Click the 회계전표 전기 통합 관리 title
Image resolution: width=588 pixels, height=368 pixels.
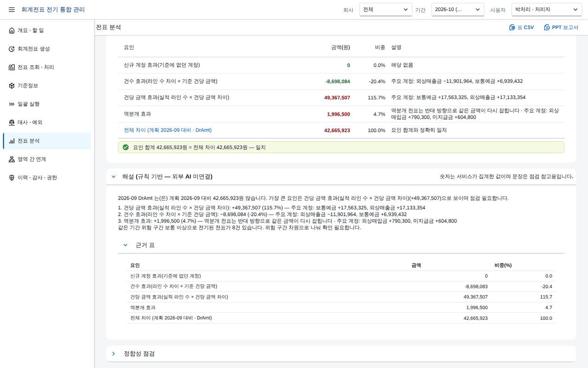53,10
